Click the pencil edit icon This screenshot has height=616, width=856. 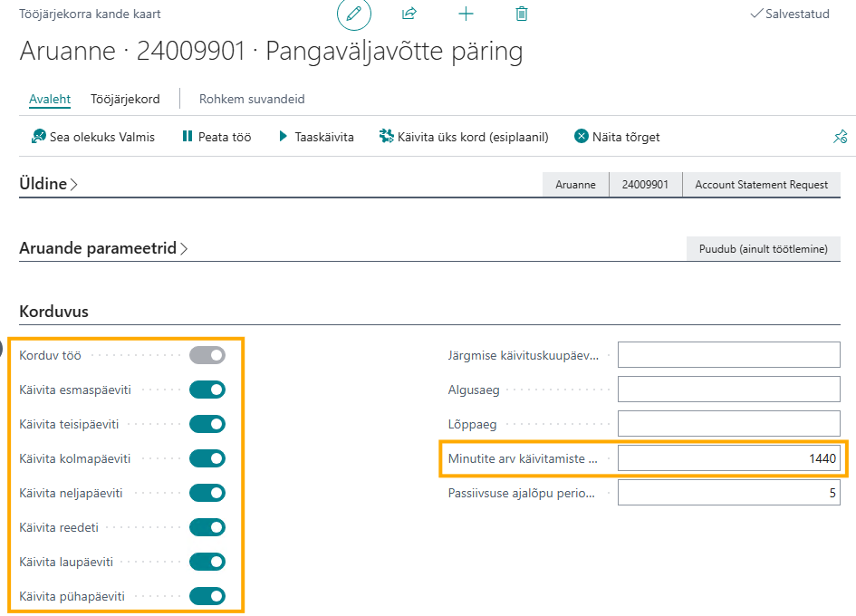click(354, 14)
